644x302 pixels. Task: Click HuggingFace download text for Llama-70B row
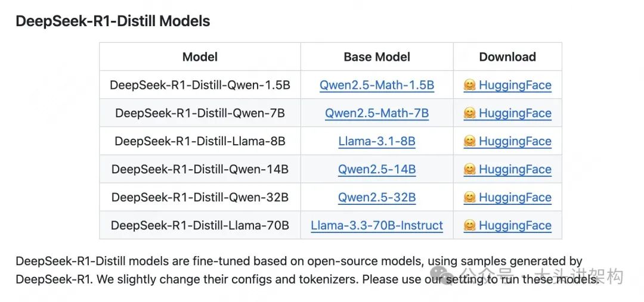pos(515,226)
